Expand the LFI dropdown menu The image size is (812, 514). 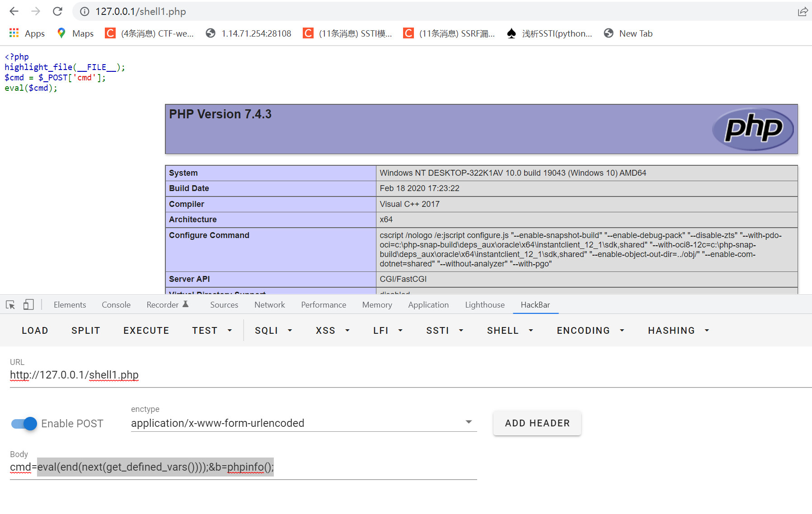388,331
